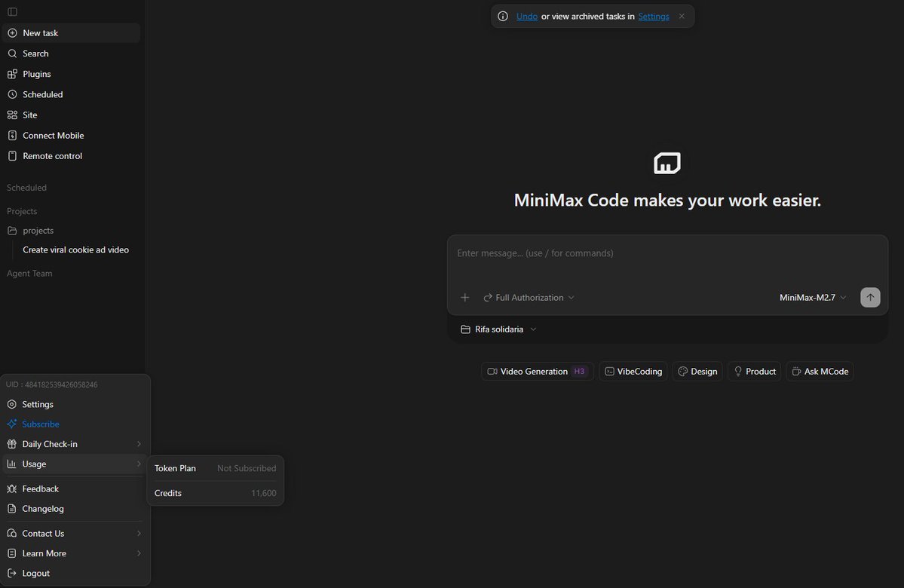Click the Feedback bug icon

tap(11, 488)
